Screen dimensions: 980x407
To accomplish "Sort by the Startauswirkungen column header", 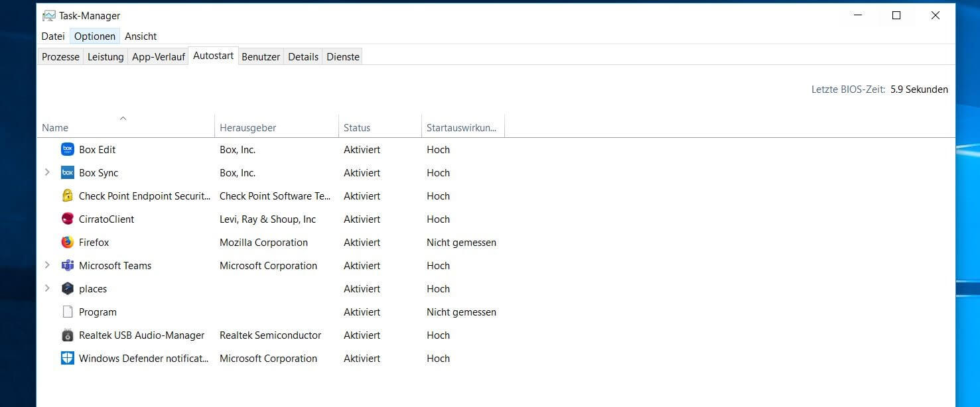I will 463,126.
